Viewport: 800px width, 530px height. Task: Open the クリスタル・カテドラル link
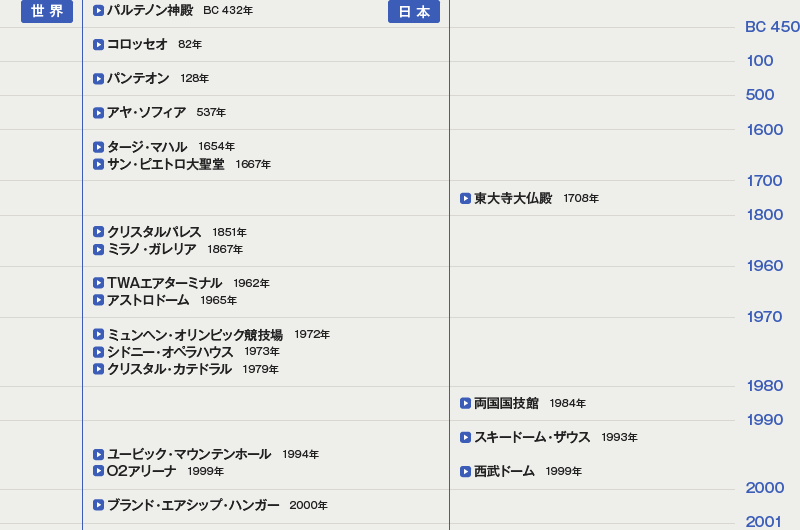point(169,369)
